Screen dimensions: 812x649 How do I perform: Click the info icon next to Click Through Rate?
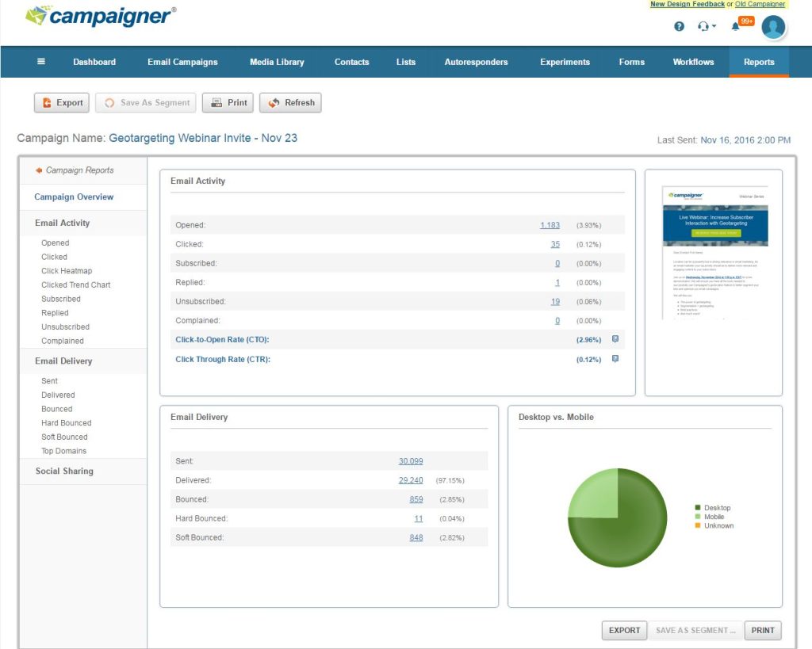pos(614,358)
